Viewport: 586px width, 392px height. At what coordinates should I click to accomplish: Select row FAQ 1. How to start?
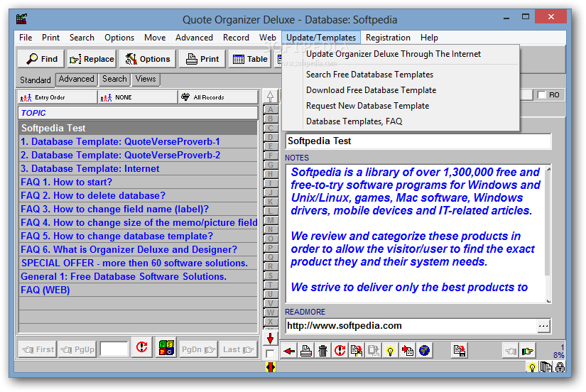click(x=138, y=183)
